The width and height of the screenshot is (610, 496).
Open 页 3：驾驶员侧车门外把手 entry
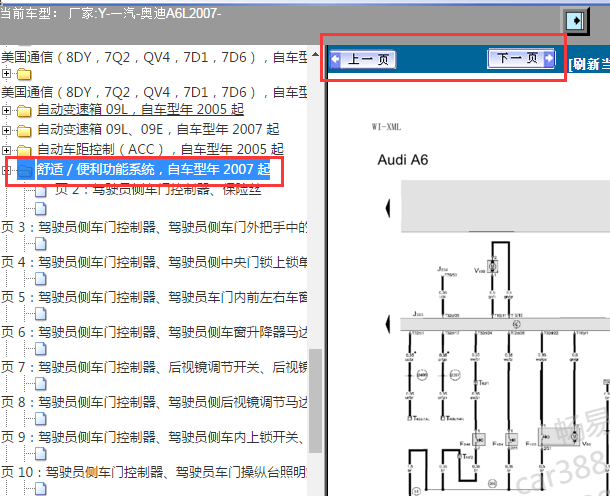tap(154, 227)
